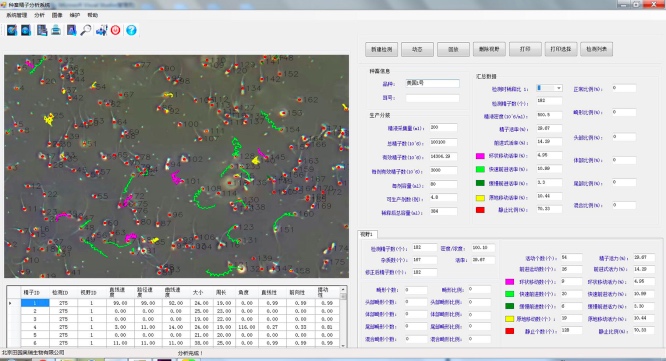The width and height of the screenshot is (666, 361).
Task: Select the magnifying glass search icon
Action: coord(86,30)
